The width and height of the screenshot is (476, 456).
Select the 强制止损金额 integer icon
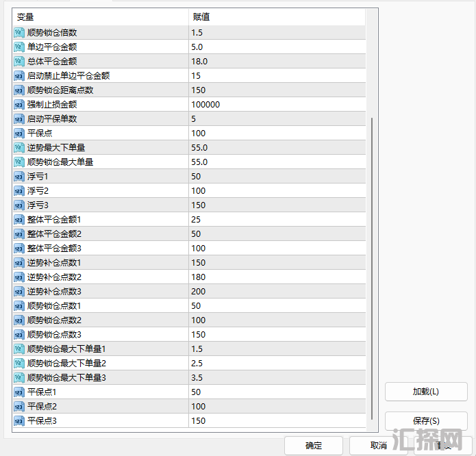click(x=18, y=105)
